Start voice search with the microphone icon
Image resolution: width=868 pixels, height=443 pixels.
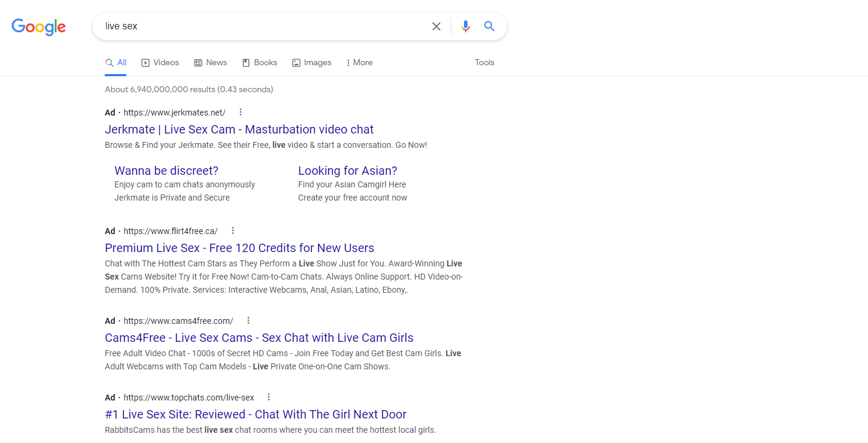(466, 26)
